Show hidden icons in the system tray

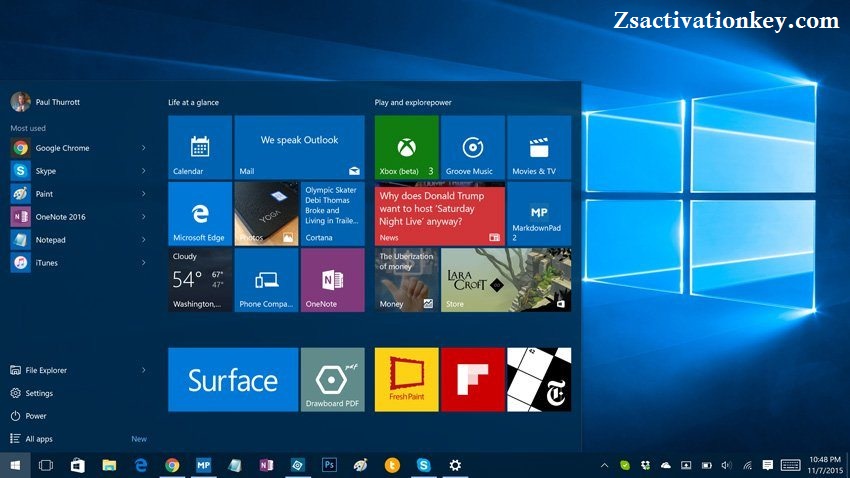(x=604, y=465)
